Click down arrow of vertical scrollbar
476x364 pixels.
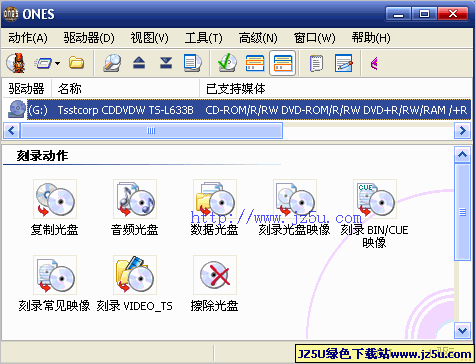462,331
